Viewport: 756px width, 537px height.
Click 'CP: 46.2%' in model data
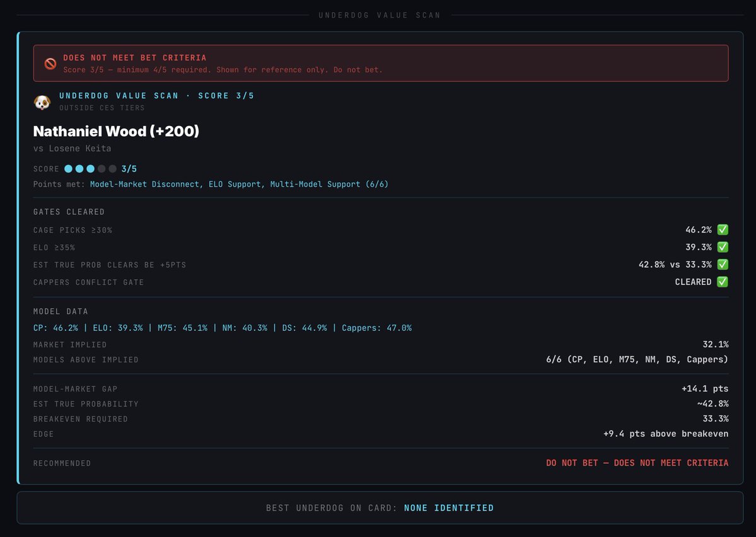pyautogui.click(x=55, y=328)
